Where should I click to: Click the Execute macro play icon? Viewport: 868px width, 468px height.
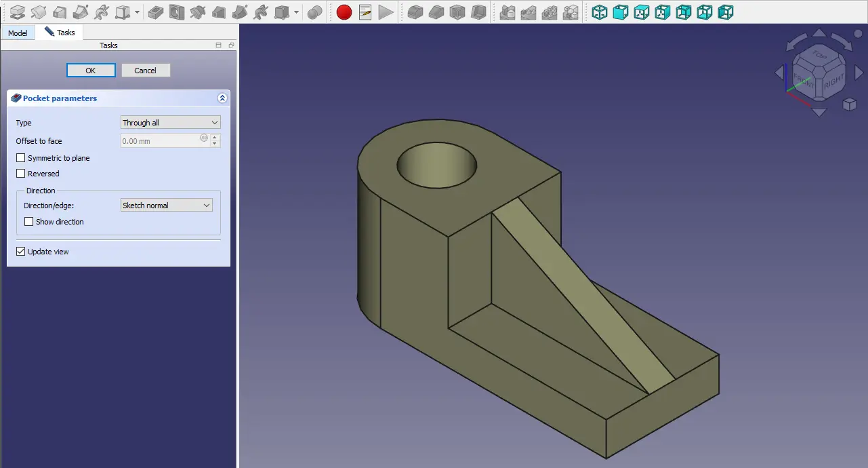(386, 12)
